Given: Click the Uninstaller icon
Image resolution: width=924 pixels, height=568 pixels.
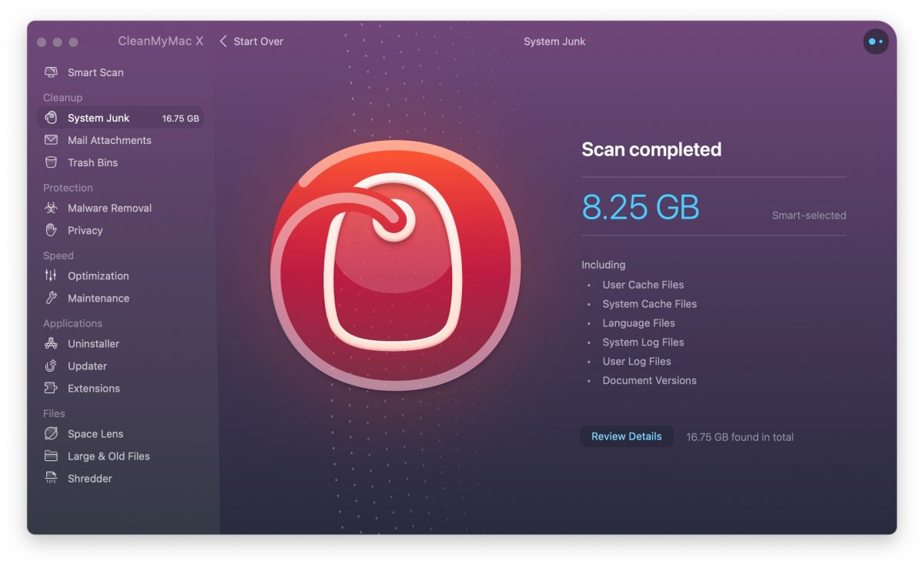Looking at the screenshot, I should (51, 343).
